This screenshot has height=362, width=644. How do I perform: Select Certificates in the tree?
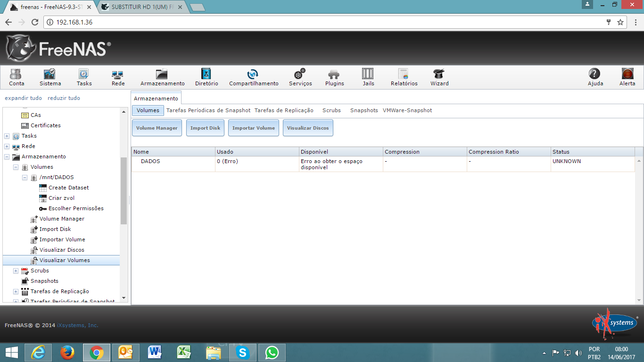(x=46, y=125)
